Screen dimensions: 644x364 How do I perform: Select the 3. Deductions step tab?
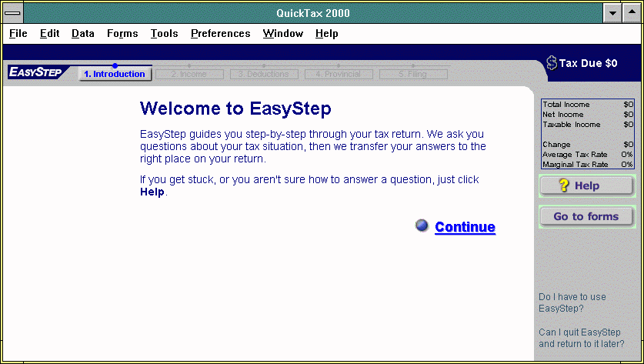(x=264, y=74)
